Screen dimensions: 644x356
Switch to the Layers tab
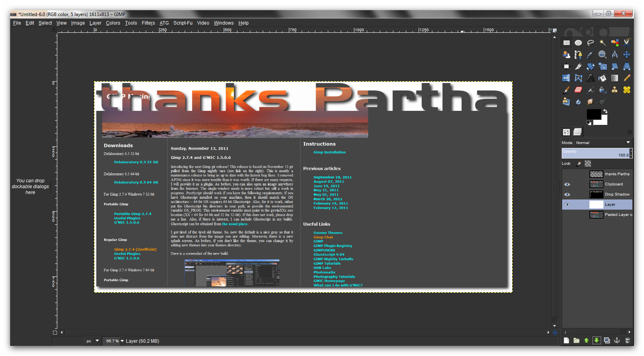(578, 132)
